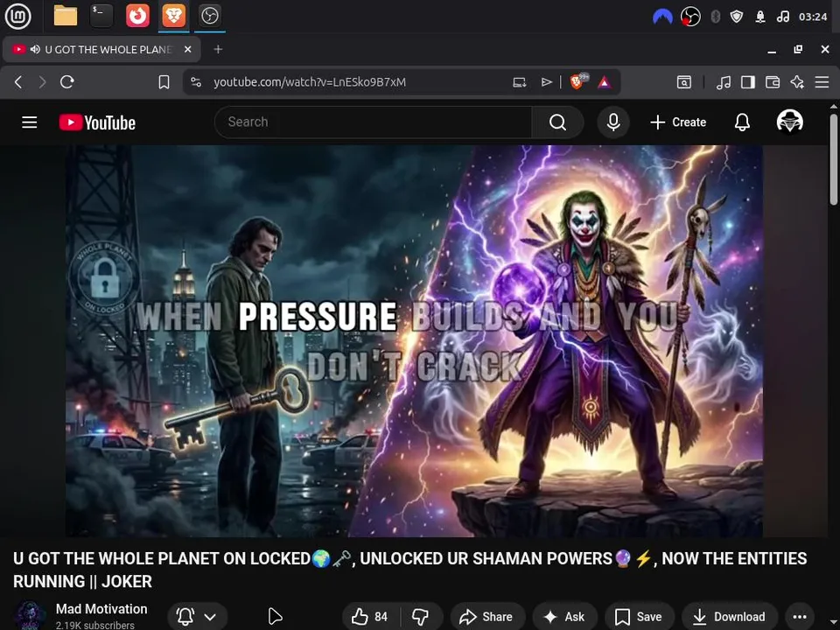Screen dimensions: 840x630
Task: Share this video
Action: click(486, 617)
